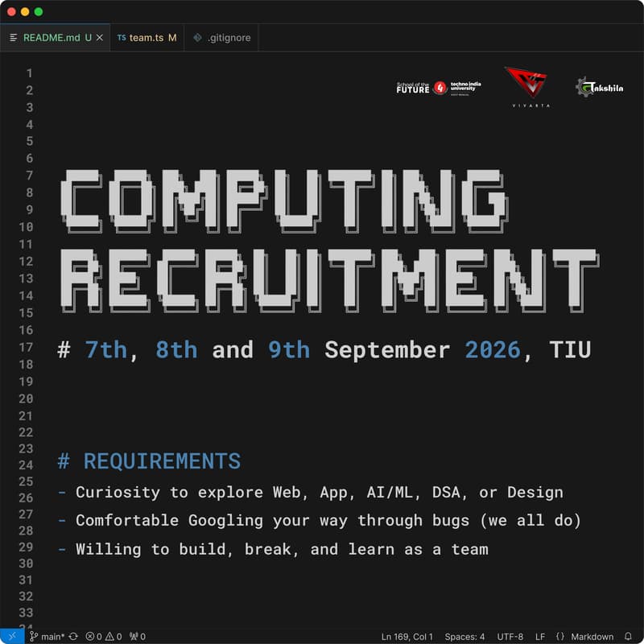The width and height of the screenshot is (644, 644).
Task: Click Ln 169, Col 1 cursor position
Action: (407, 637)
